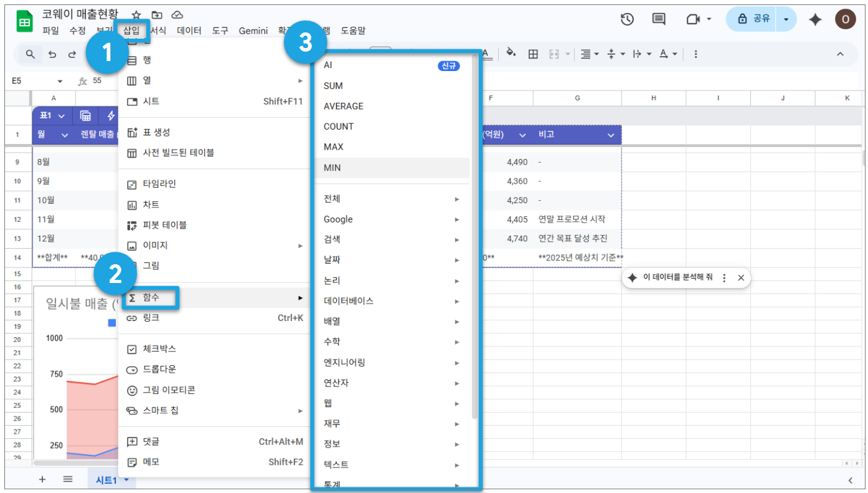Open the share button dropdown arrow

click(x=786, y=19)
